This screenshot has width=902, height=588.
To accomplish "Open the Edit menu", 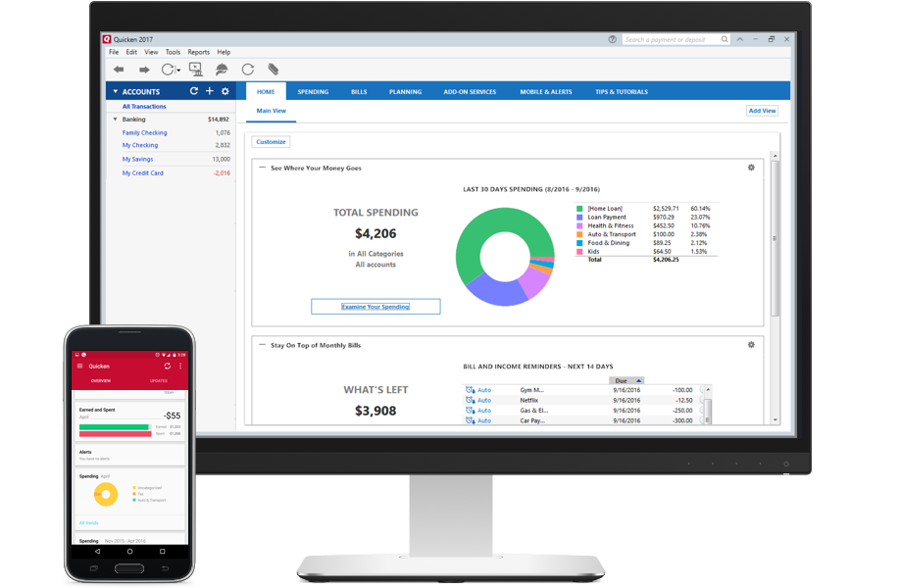I will (131, 52).
